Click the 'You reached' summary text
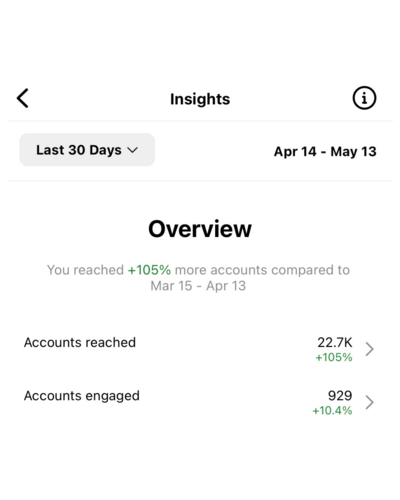 (85, 270)
